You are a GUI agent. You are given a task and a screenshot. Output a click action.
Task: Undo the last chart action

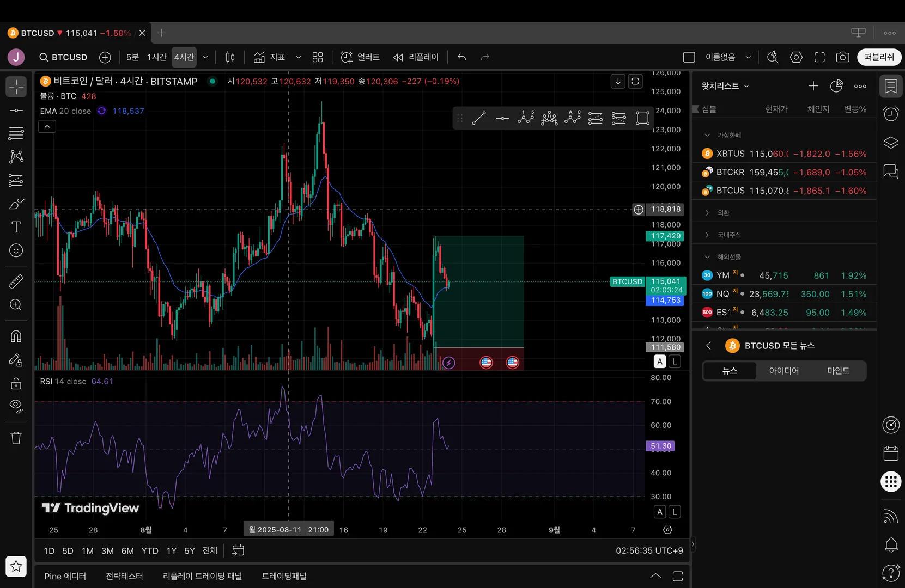point(462,57)
